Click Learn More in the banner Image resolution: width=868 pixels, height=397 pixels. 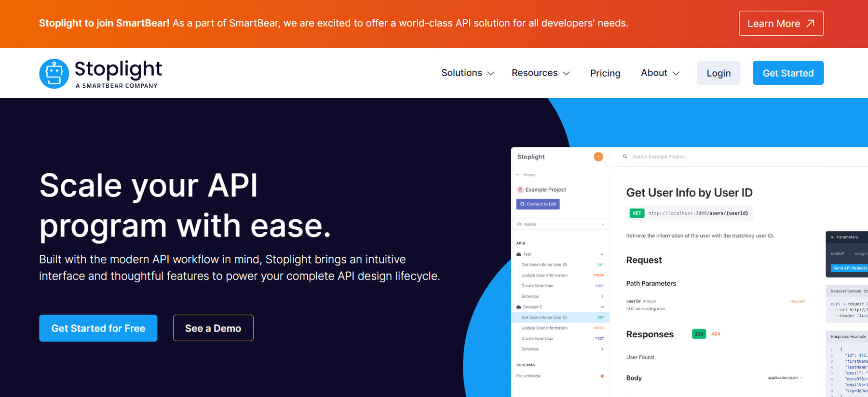point(781,23)
